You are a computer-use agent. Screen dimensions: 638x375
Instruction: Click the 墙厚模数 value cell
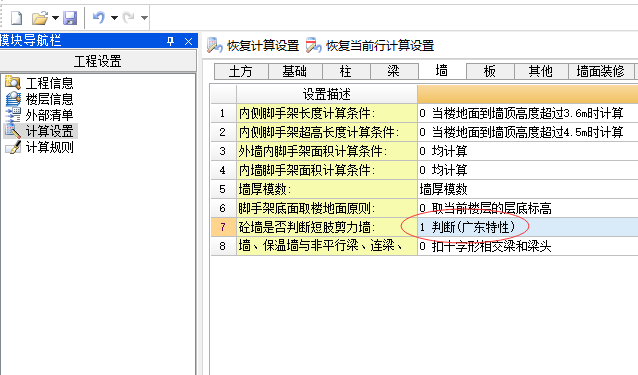point(528,189)
